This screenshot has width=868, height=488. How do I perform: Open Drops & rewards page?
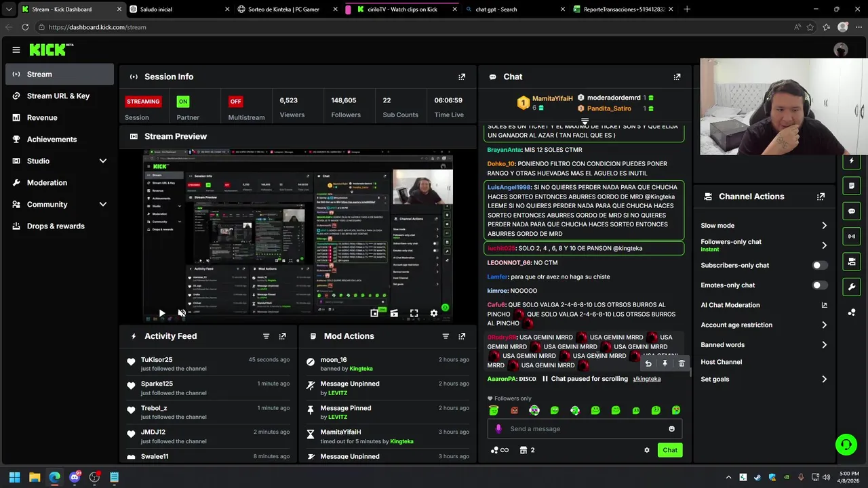click(60, 226)
